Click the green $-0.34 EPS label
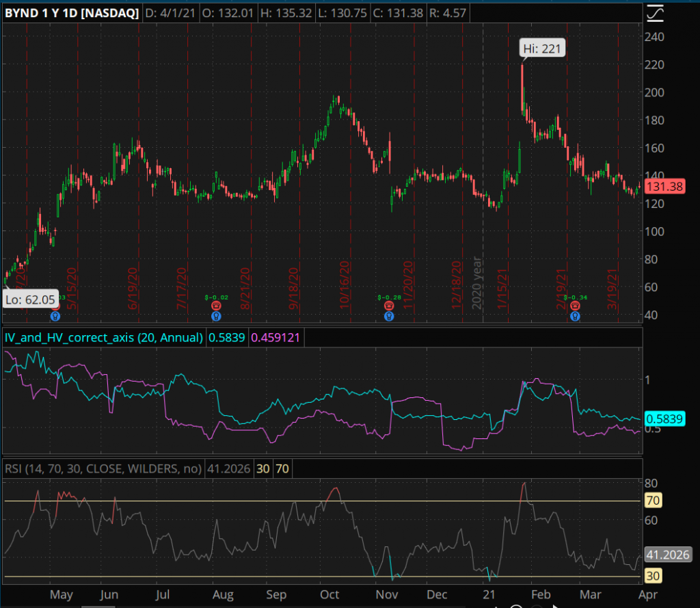Viewport: 700px width, 608px height. pyautogui.click(x=575, y=298)
